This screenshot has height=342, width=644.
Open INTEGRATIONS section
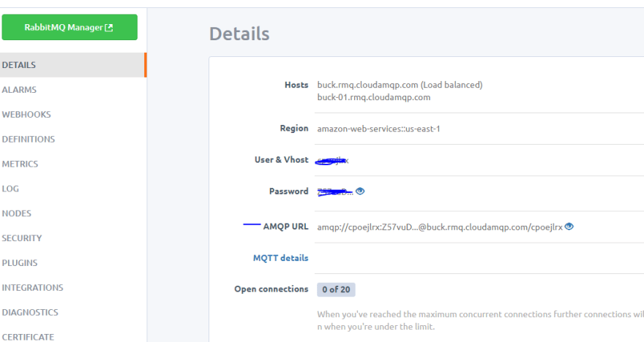point(32,287)
